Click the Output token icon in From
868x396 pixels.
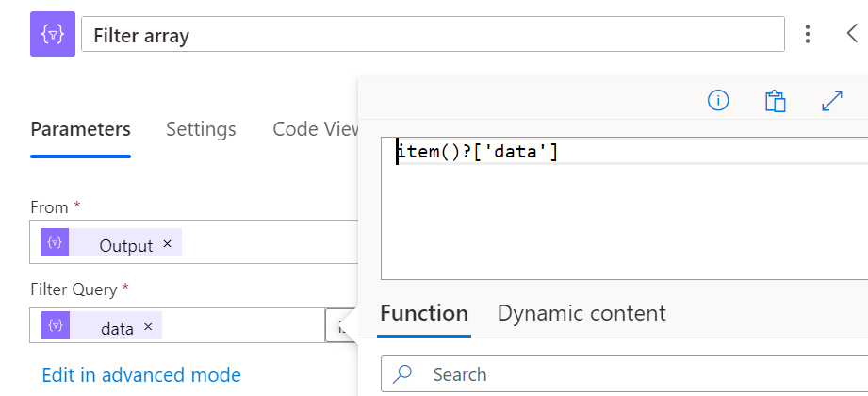coord(56,243)
